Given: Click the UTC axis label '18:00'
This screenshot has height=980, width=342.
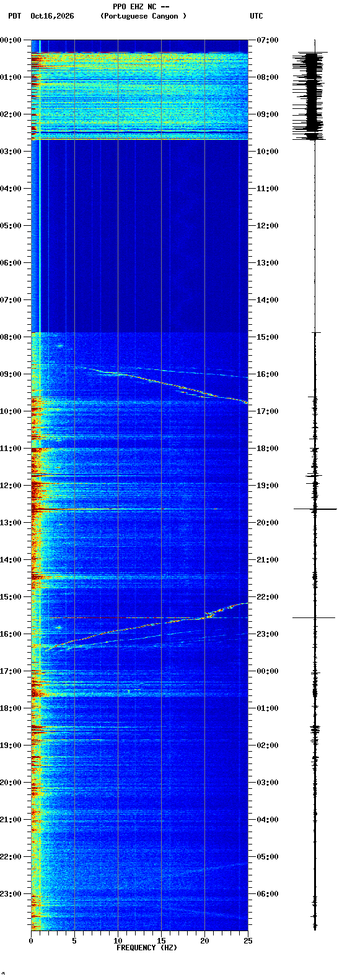Looking at the screenshot, I should 268,449.
